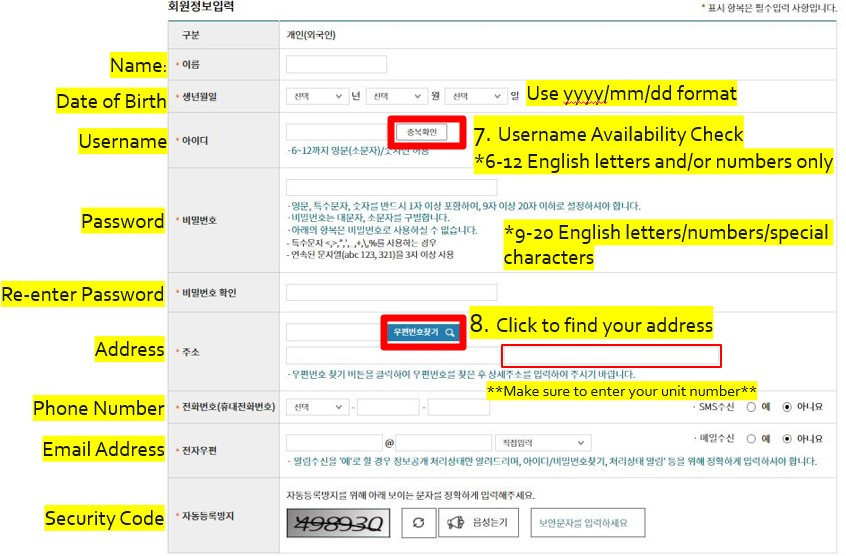Select SMS 수신 '아니요' radio button
Image resolution: width=846 pixels, height=556 pixels.
(787, 407)
